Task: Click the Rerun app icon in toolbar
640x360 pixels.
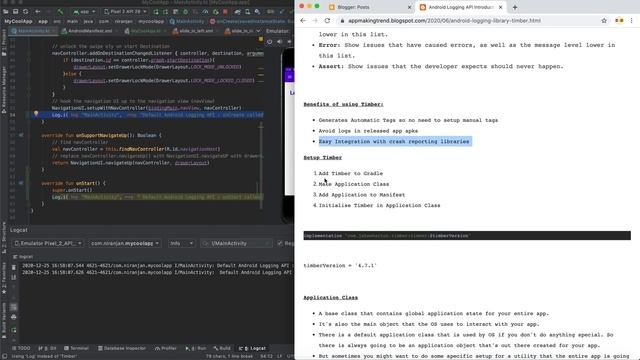Action: pyautogui.click(x=156, y=11)
